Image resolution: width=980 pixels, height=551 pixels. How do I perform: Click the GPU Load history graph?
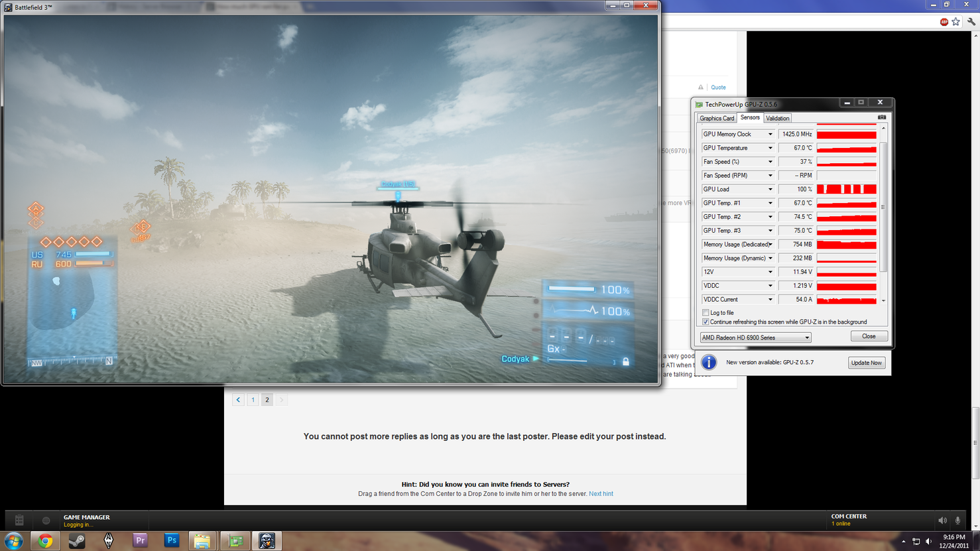847,190
